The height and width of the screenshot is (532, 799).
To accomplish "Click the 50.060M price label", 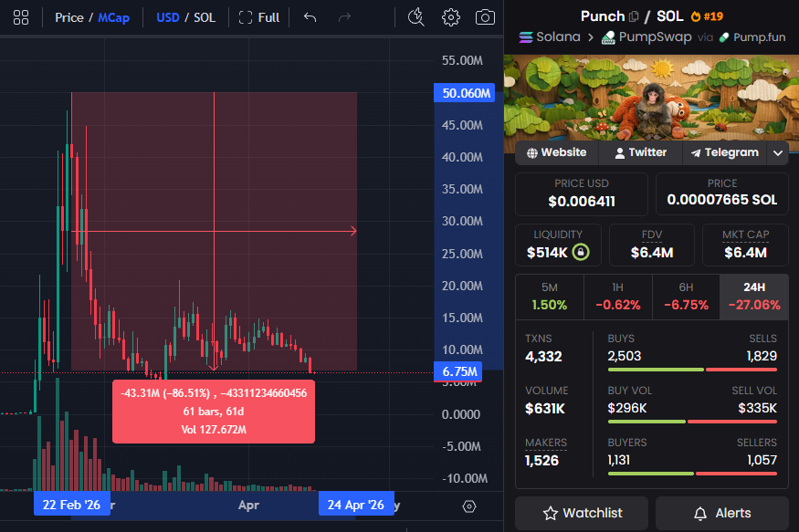I will click(464, 93).
